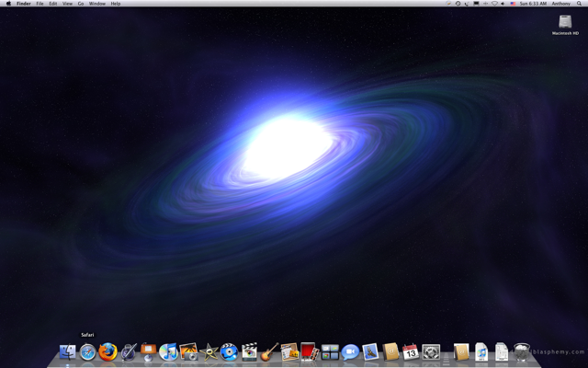This screenshot has height=368, width=588.
Task: Click the clock showing Sun 6:31 AM
Action: point(532,4)
